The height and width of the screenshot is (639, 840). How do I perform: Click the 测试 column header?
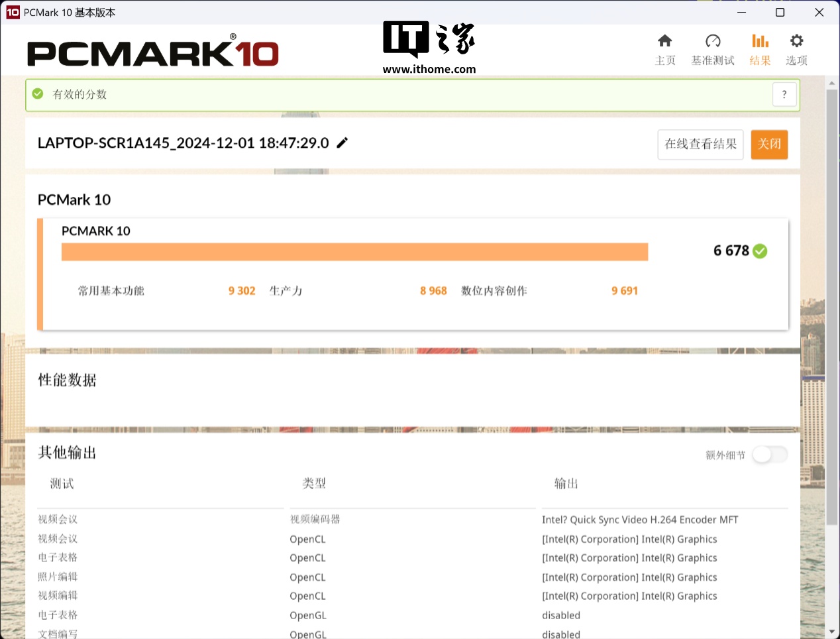click(62, 484)
